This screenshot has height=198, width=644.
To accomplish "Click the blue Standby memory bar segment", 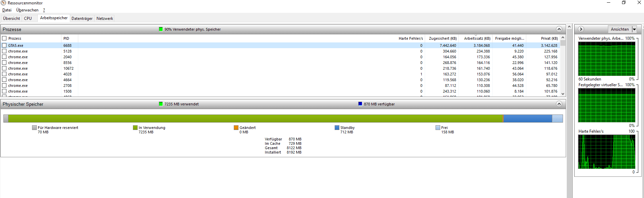I will coord(528,118).
